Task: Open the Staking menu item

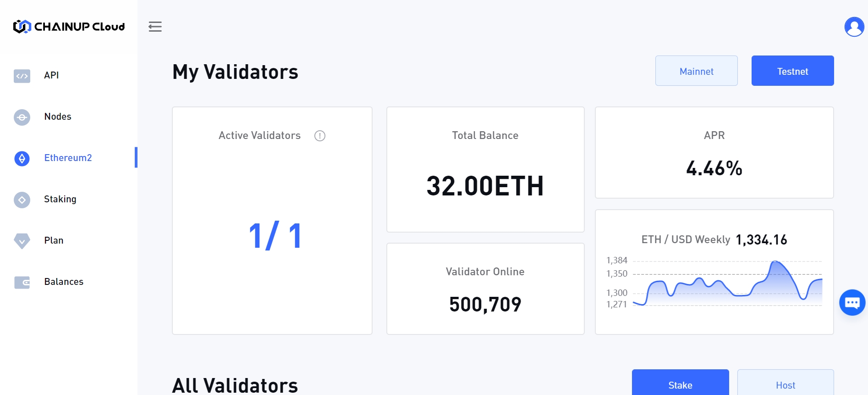Action: tap(60, 199)
